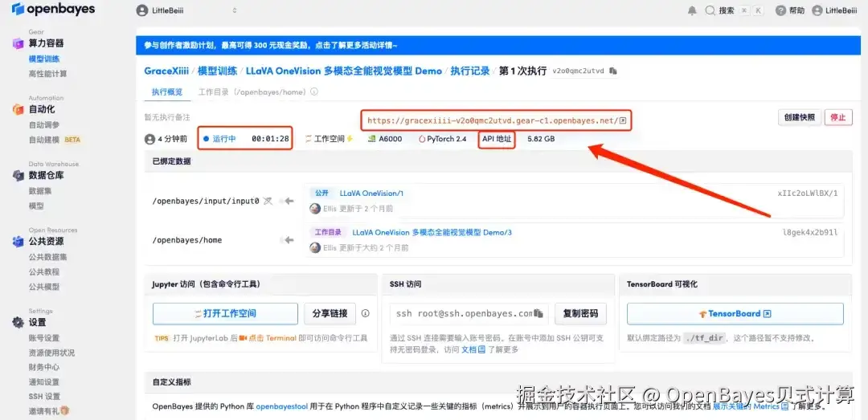
Task: Open 数据集 in sidebar
Action: pos(40,191)
